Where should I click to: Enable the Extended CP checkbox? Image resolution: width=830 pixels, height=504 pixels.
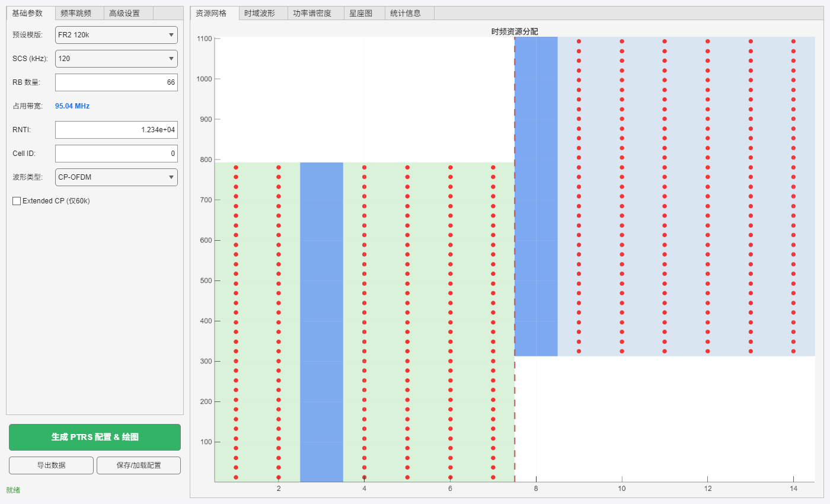pyautogui.click(x=17, y=201)
